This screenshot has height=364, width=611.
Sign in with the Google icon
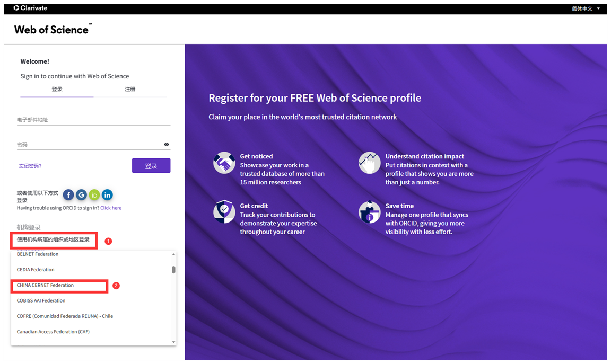click(x=81, y=194)
